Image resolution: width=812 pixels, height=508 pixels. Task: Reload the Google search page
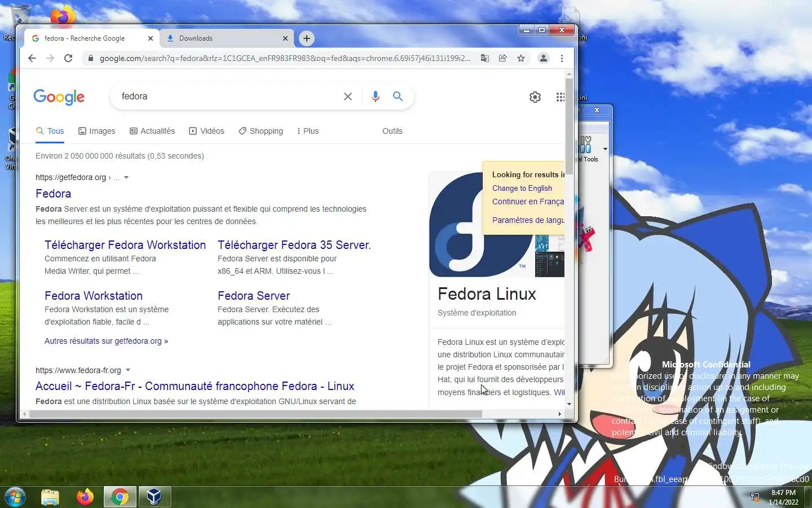tap(68, 58)
